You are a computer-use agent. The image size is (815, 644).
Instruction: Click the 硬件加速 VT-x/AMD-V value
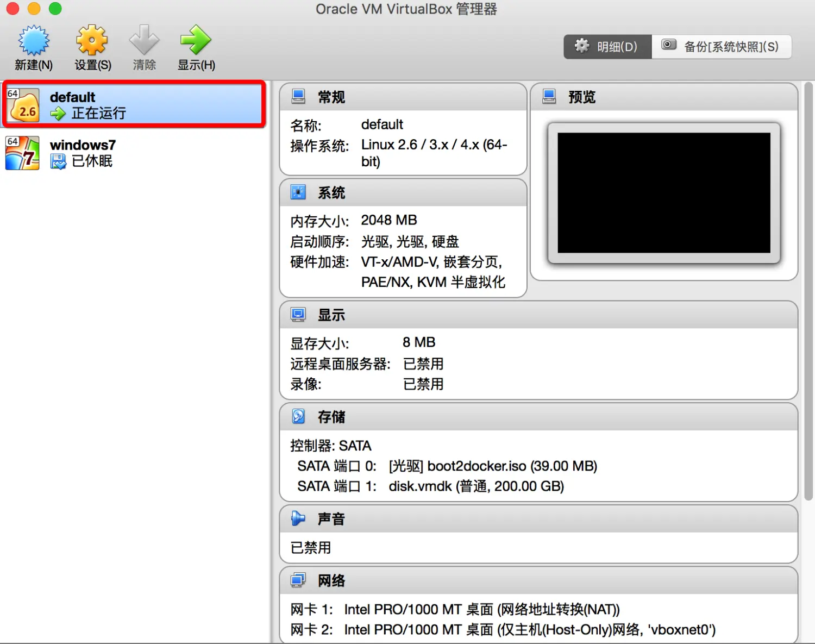[433, 272]
